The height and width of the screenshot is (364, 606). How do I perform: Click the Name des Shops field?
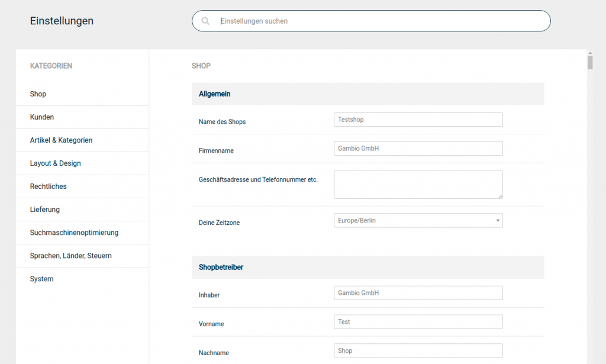[x=418, y=120]
